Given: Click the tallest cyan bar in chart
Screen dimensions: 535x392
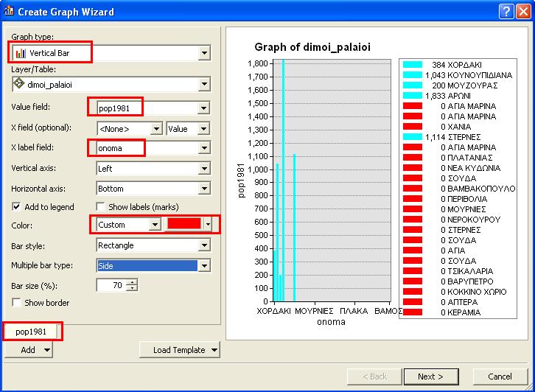Looking at the screenshot, I should [x=283, y=180].
